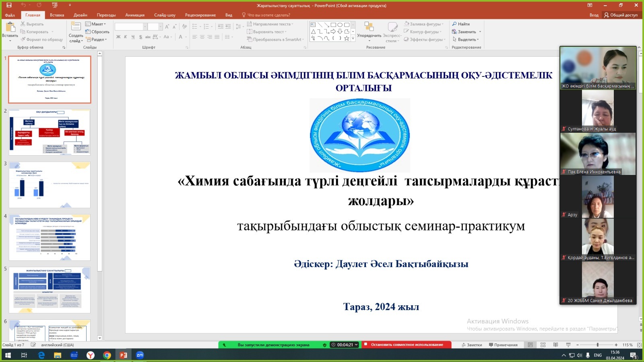
Task: Toggle Notes (Заметки) pane
Action: pos(472,345)
